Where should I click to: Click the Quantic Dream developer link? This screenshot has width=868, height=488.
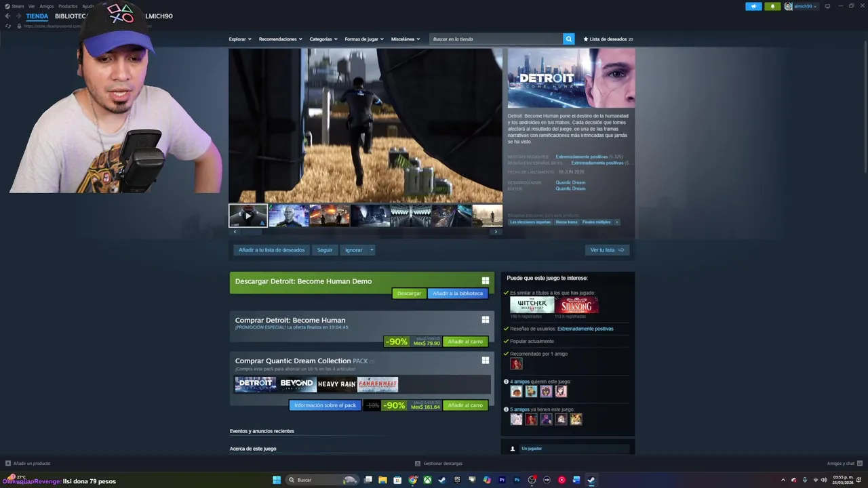pyautogui.click(x=570, y=182)
